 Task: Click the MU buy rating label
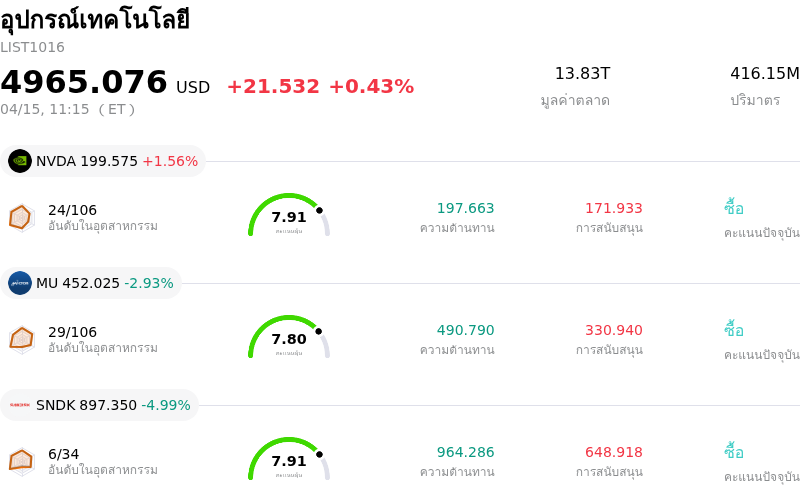click(734, 330)
